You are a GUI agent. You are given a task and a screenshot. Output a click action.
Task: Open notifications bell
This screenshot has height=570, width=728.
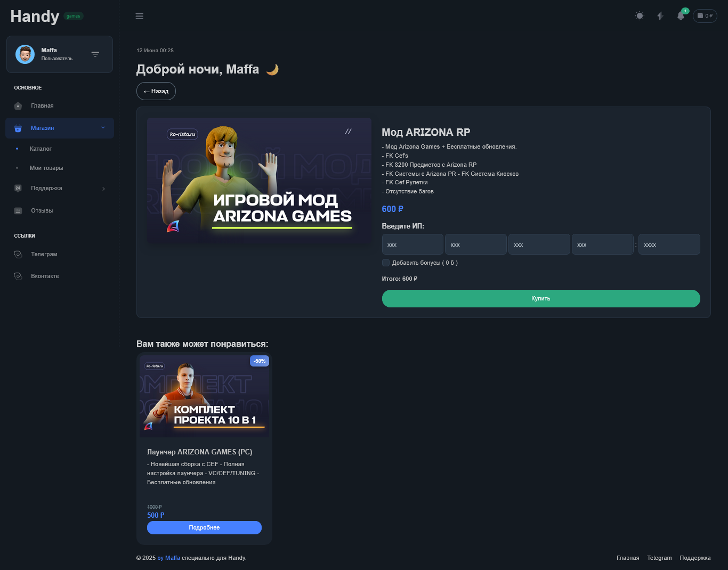[681, 15]
